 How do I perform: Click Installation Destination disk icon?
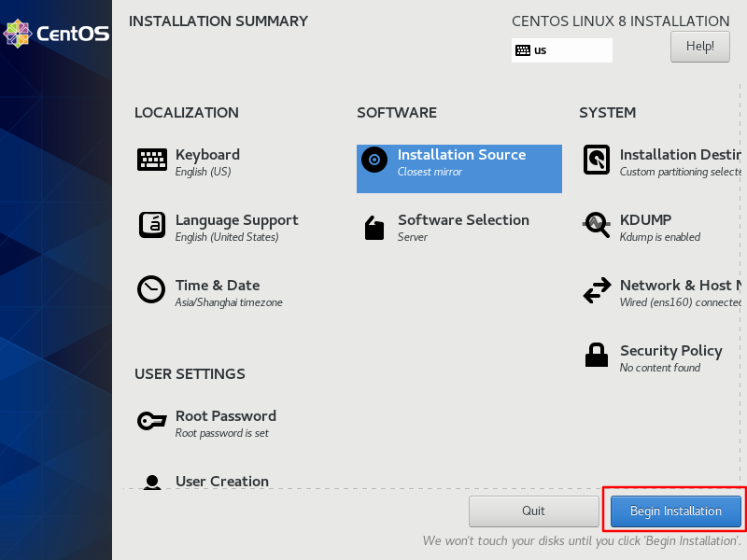coord(597,160)
